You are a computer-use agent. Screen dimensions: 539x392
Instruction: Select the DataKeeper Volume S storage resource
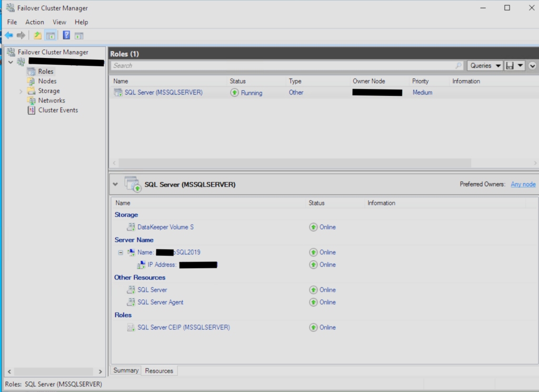pos(166,227)
